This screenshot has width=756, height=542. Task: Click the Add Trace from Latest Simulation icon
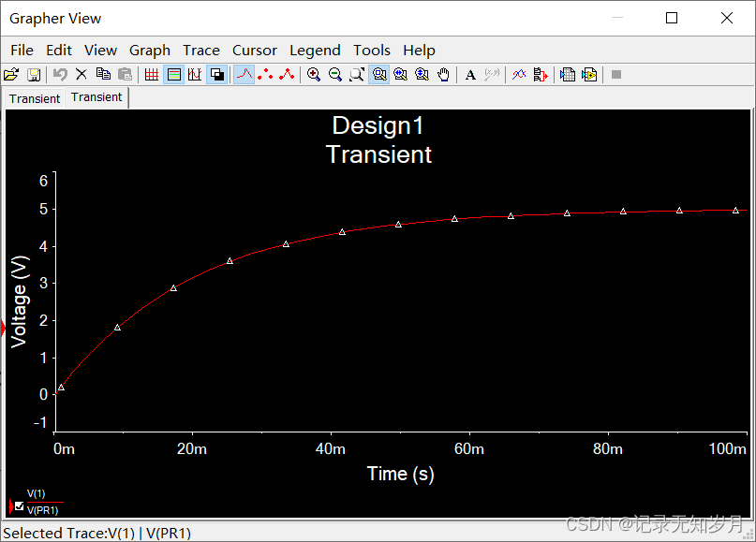[x=541, y=75]
